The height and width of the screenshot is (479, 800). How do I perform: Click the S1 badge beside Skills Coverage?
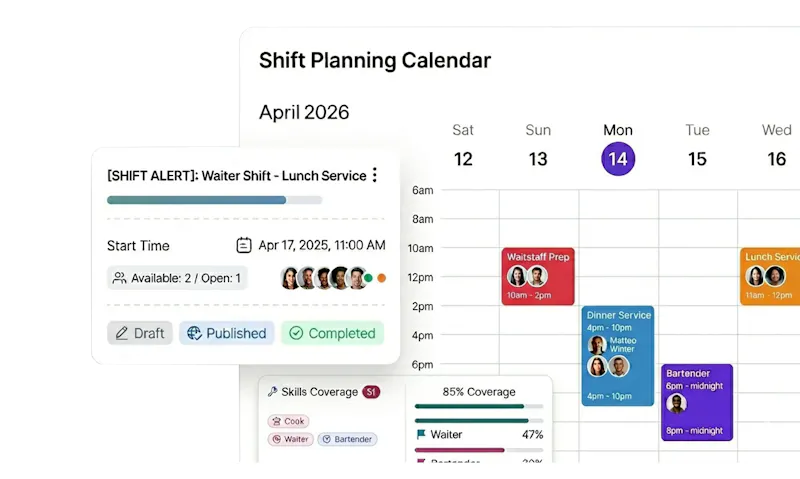click(371, 392)
